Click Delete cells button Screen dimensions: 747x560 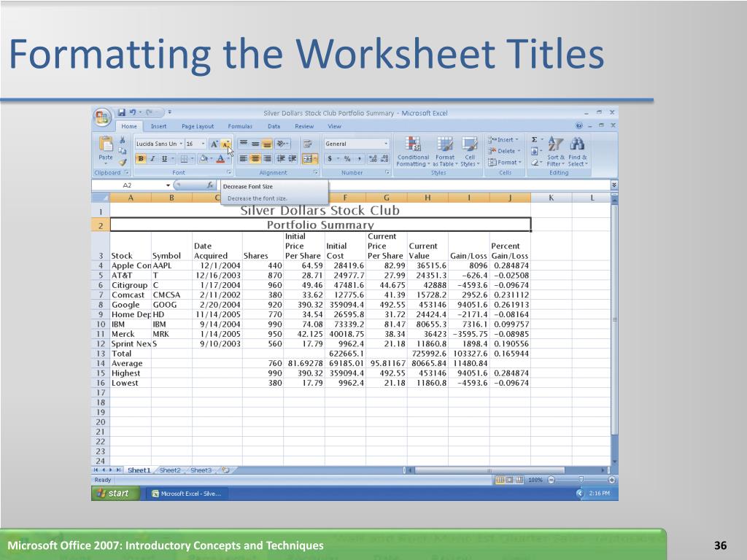503,151
